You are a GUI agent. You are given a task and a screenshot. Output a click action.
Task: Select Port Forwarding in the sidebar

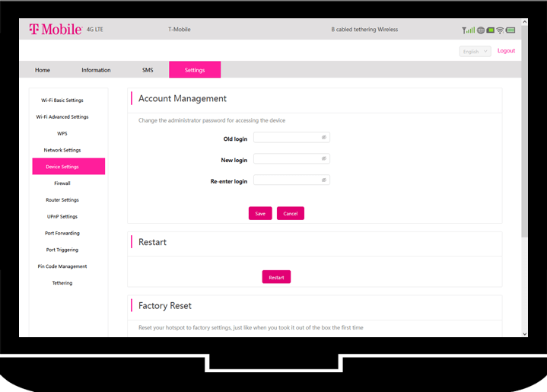tap(62, 233)
